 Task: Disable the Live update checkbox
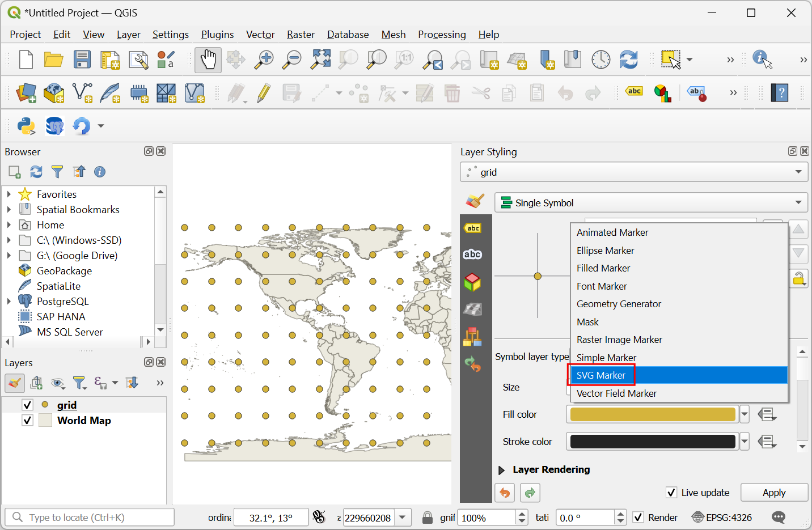pos(671,493)
